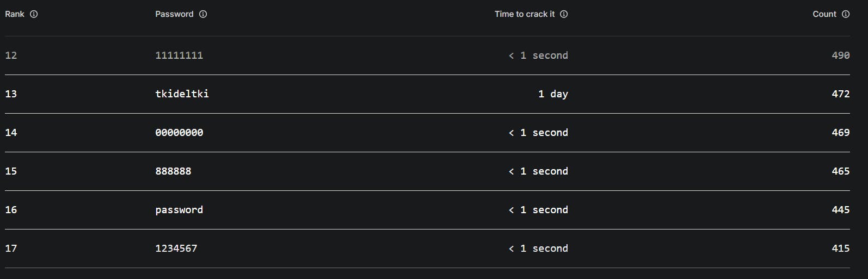Sort by the Rank column header
The width and height of the screenshot is (868, 279).
(15, 14)
